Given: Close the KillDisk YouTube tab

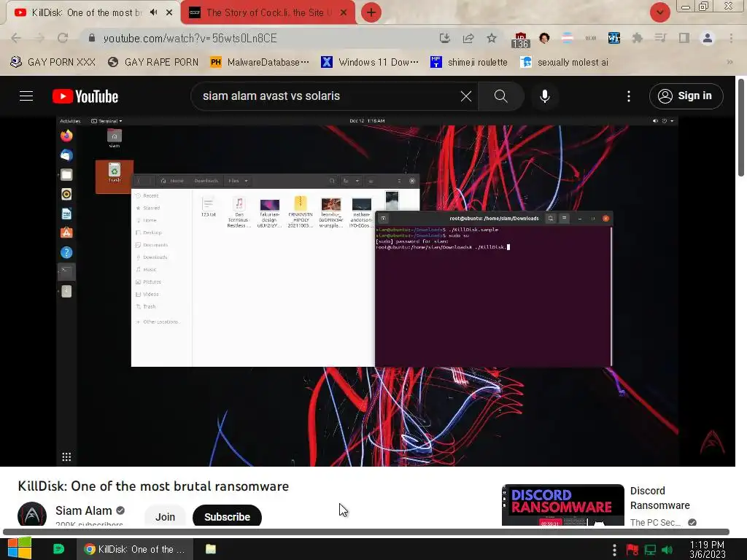Looking at the screenshot, I should coord(169,12).
